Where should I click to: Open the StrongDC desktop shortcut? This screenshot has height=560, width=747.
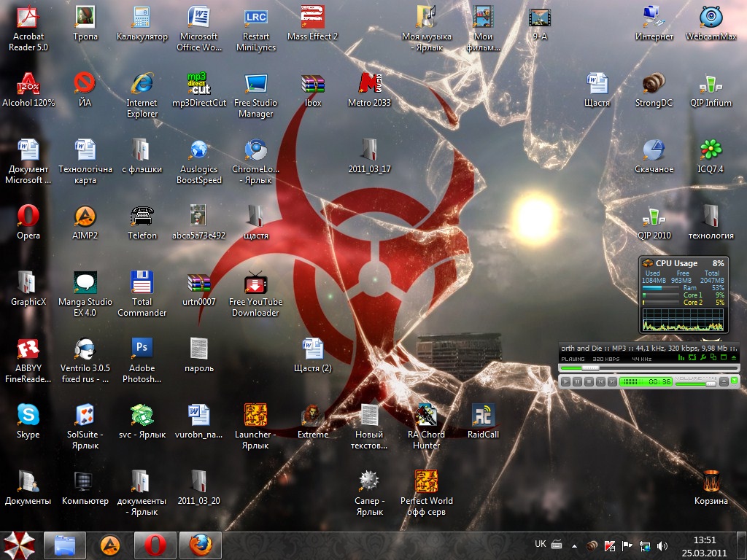point(653,85)
